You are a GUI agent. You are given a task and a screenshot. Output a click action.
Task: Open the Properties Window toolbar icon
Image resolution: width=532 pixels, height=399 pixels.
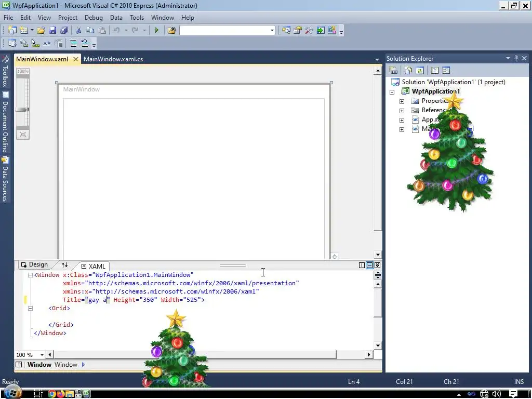tap(298, 30)
